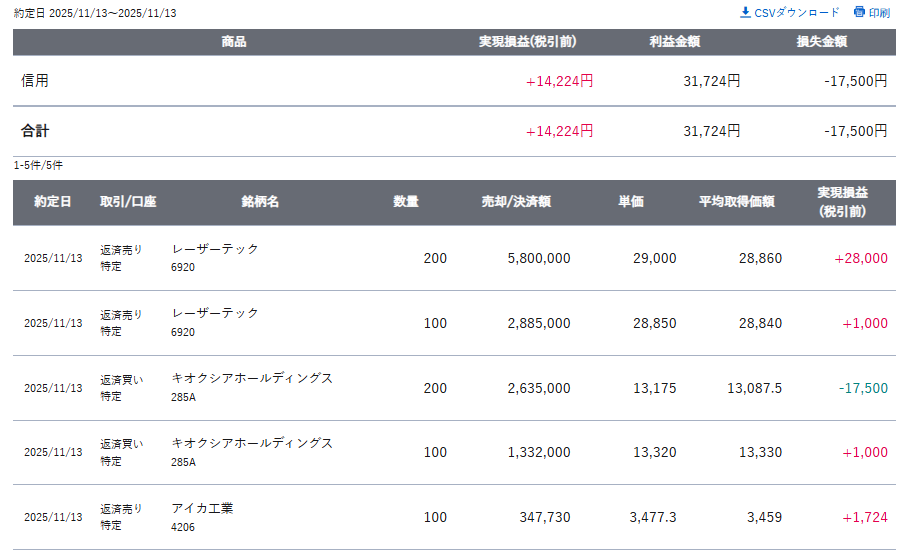Select レーザーテック in the 2,885,000 row

point(215,314)
